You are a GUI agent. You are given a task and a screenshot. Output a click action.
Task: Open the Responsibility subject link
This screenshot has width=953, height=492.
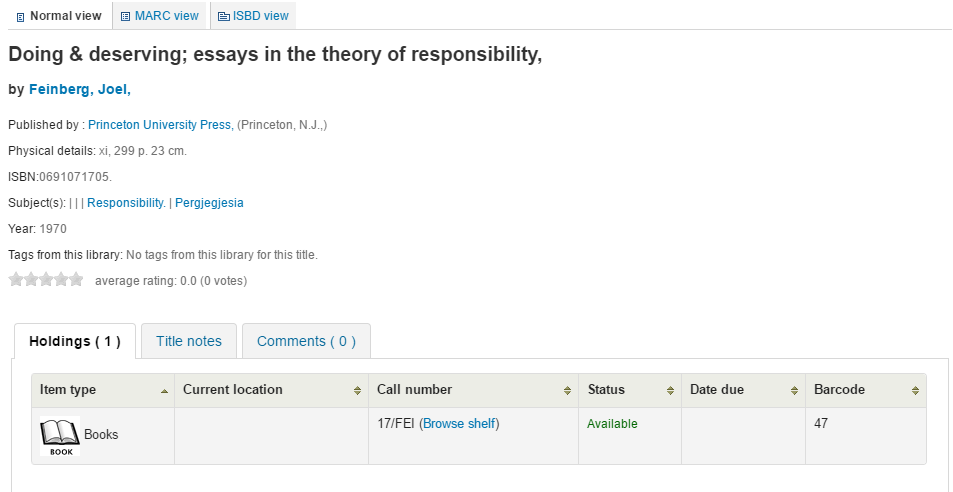point(127,203)
